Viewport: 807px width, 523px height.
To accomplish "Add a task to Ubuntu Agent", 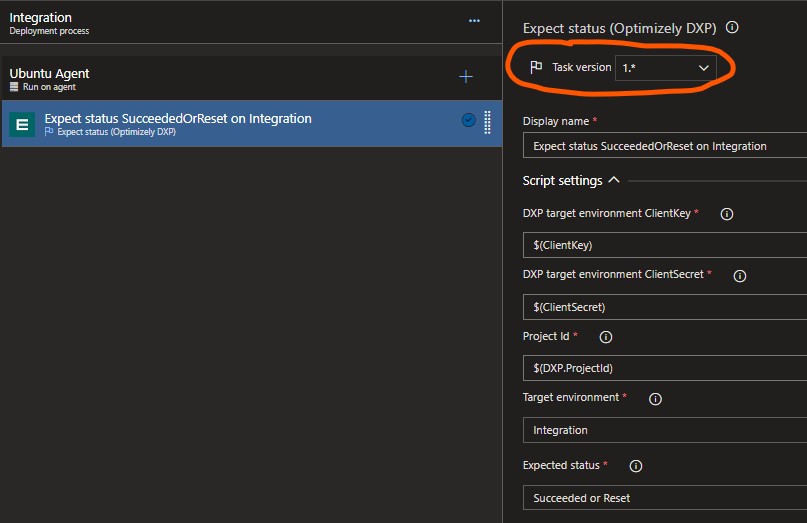I will 466,77.
